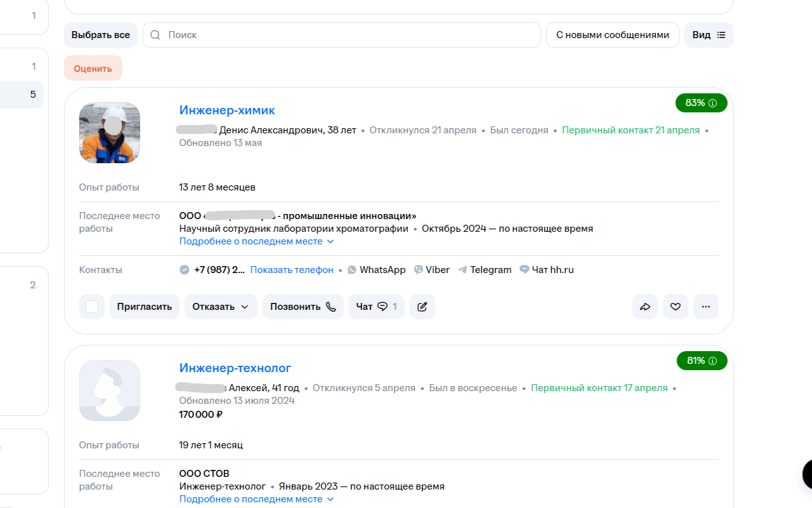The image size is (812, 508).
Task: Click Первичный контакт 21 апреля status
Action: (631, 130)
